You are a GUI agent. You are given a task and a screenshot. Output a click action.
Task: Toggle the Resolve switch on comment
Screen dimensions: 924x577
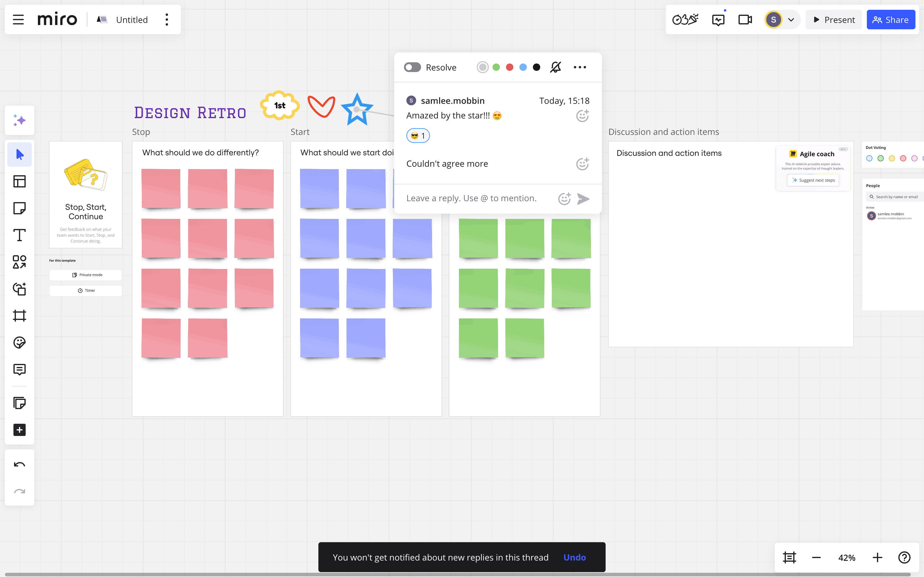[413, 67]
